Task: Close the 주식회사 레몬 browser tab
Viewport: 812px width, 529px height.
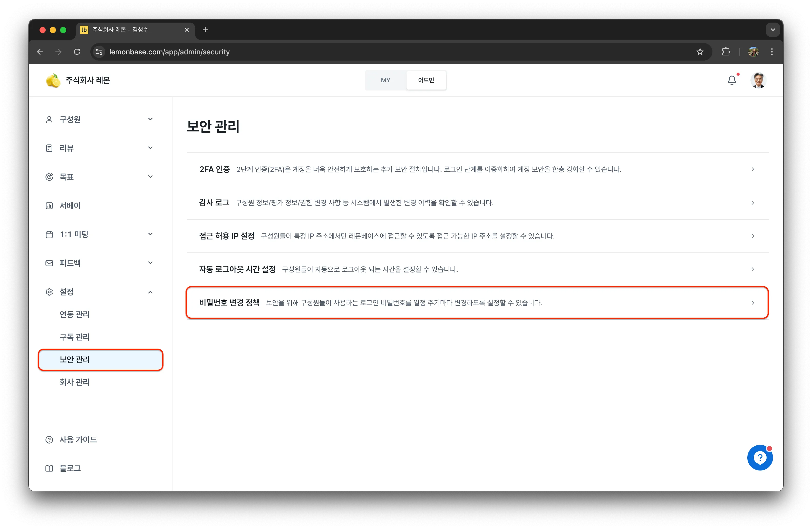Action: point(187,30)
